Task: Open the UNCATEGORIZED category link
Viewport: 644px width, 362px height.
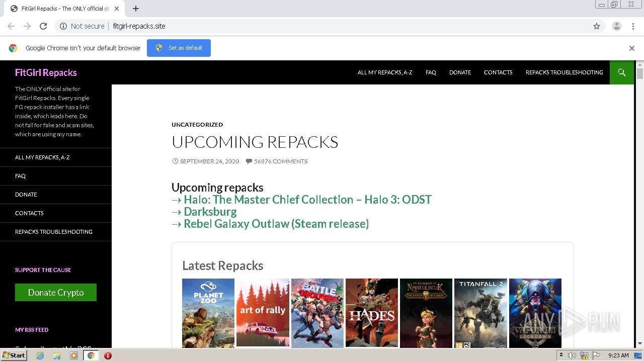Action: coord(197,125)
